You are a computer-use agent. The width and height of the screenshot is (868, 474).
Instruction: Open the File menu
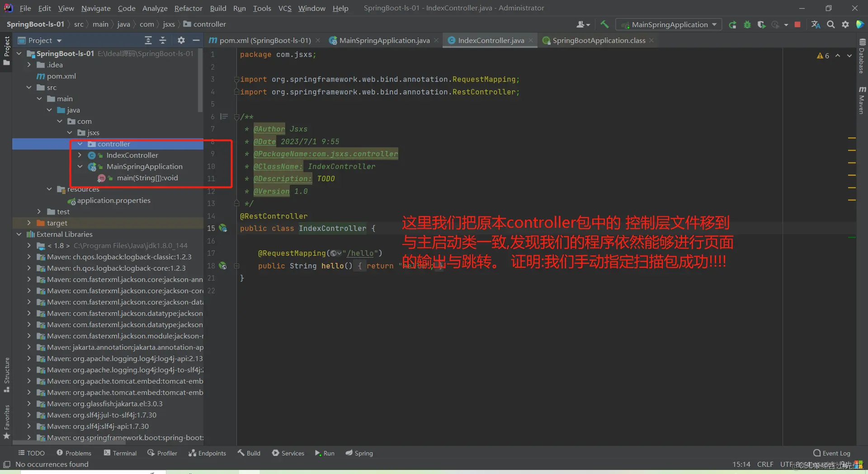(x=25, y=8)
